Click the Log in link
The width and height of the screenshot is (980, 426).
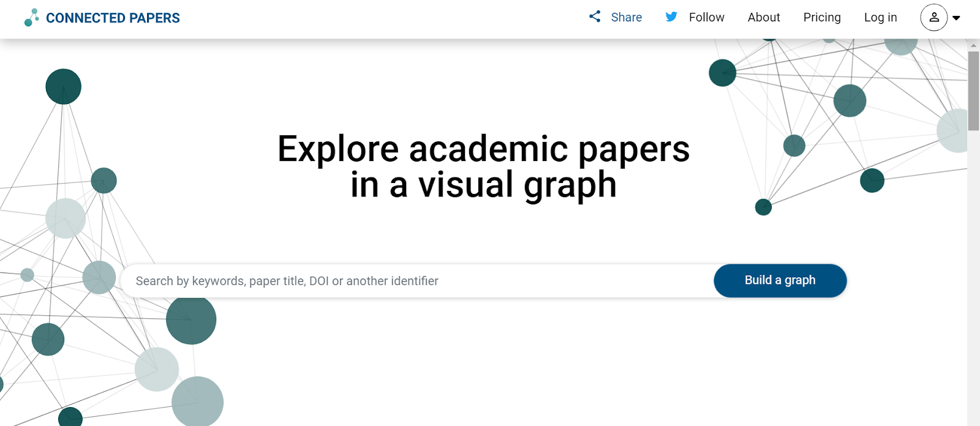[x=880, y=17]
